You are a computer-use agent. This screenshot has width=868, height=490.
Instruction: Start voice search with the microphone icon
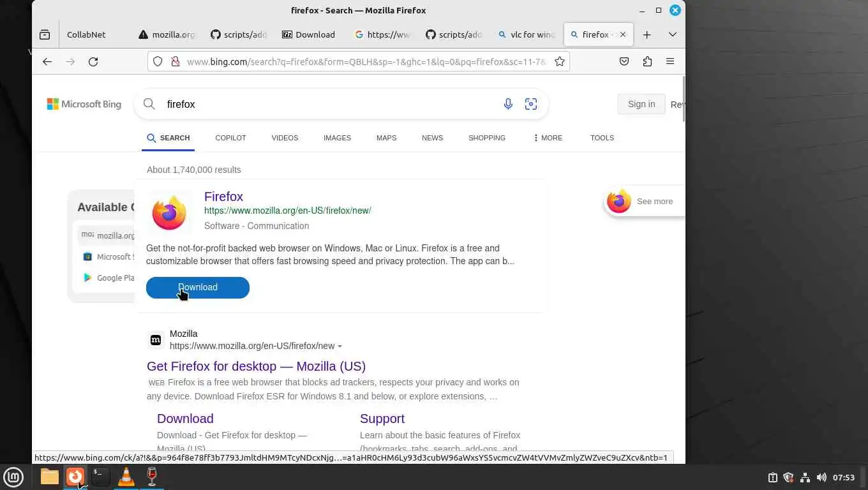tap(508, 104)
